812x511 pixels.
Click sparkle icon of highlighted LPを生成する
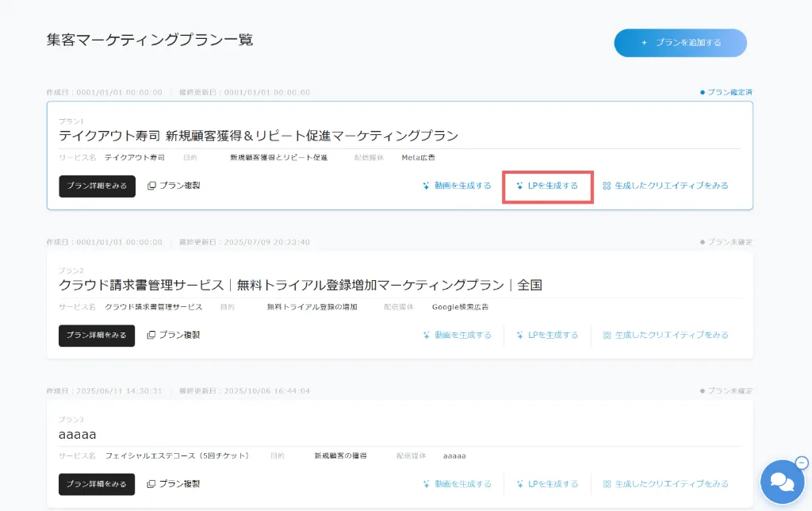519,186
